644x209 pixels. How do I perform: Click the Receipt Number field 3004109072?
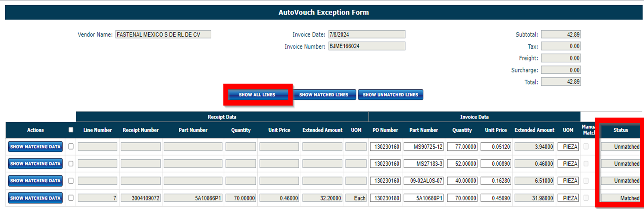pos(141,198)
